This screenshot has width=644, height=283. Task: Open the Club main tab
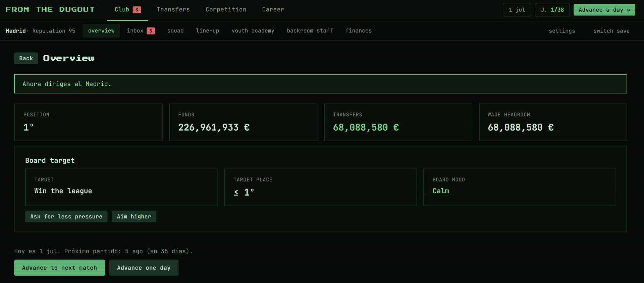coord(127,10)
